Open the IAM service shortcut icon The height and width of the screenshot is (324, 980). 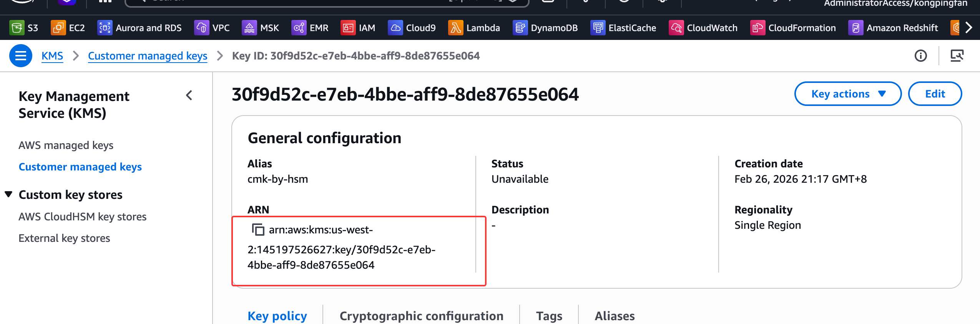[x=348, y=28]
